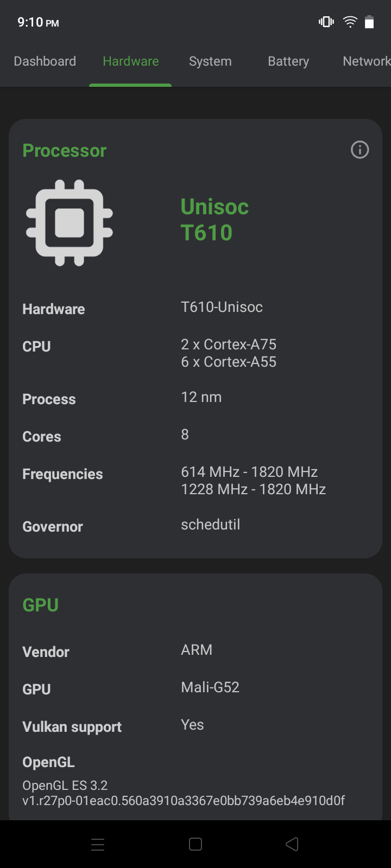Image resolution: width=391 pixels, height=868 pixels.
Task: Tap the OpenGL ES version string
Action: click(x=183, y=792)
